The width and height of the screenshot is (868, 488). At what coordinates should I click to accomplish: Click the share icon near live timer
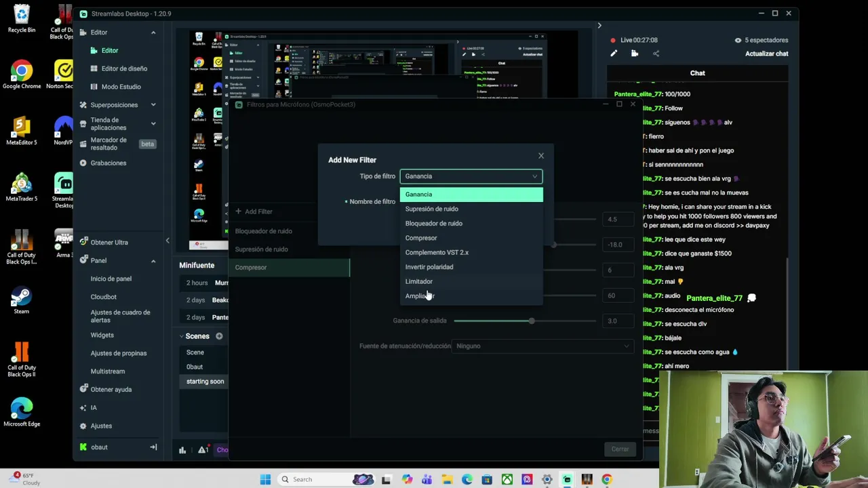pos(656,54)
